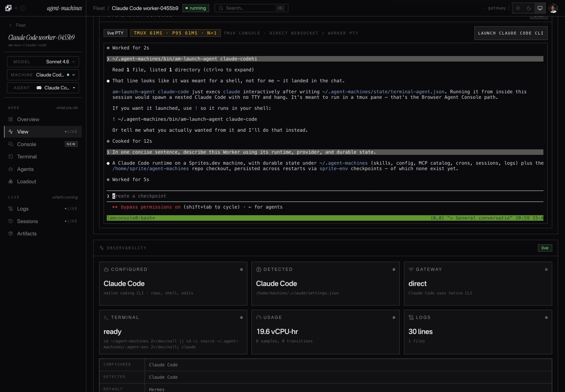Click the Logs 30 lines card

coord(478,332)
